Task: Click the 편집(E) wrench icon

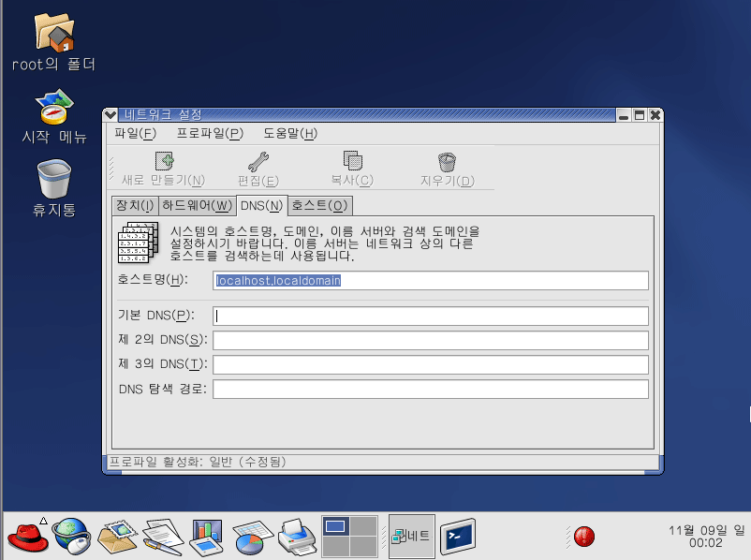Action: click(x=258, y=161)
